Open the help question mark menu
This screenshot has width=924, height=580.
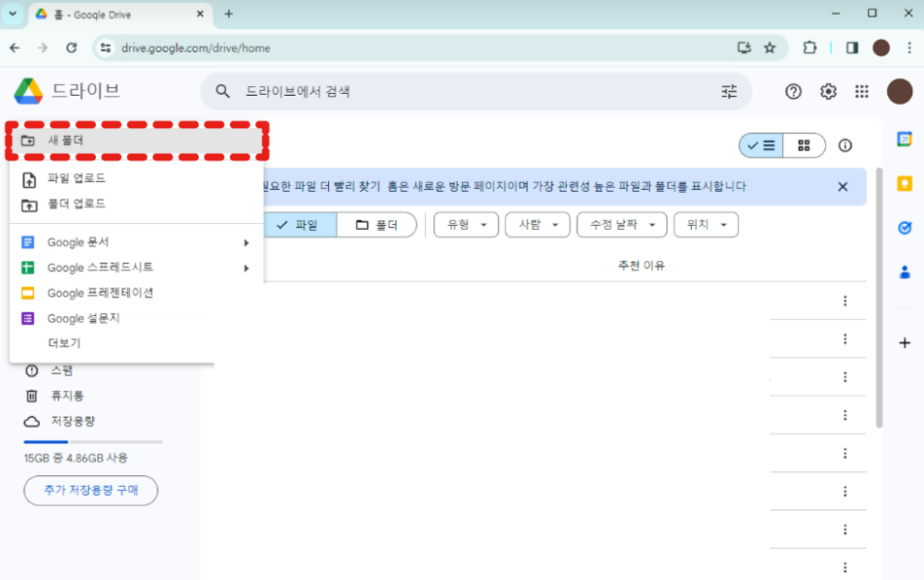click(793, 91)
